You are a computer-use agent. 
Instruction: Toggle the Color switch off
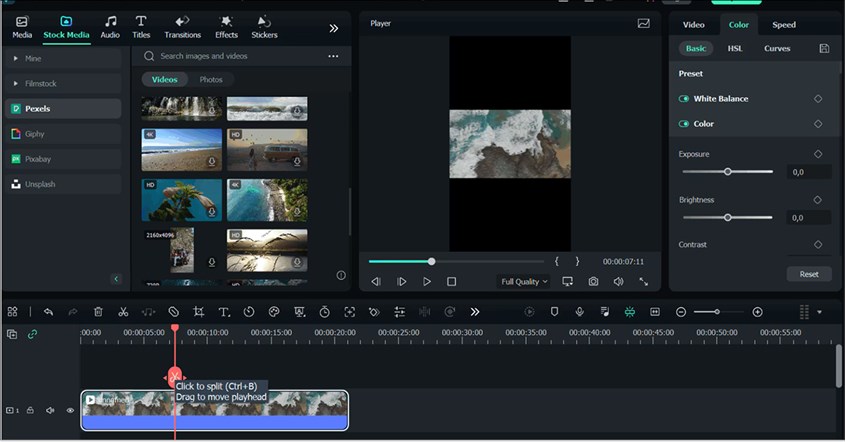[x=684, y=124]
